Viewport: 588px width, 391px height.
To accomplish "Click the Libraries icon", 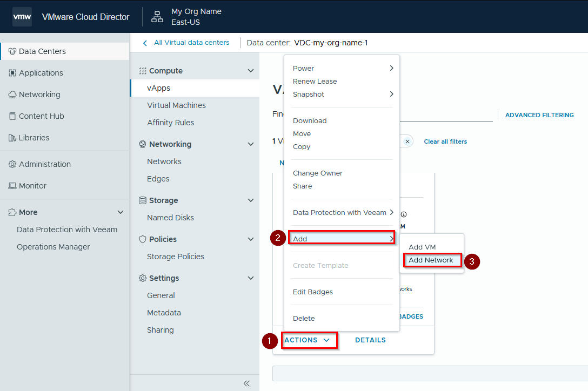I will click(12, 138).
